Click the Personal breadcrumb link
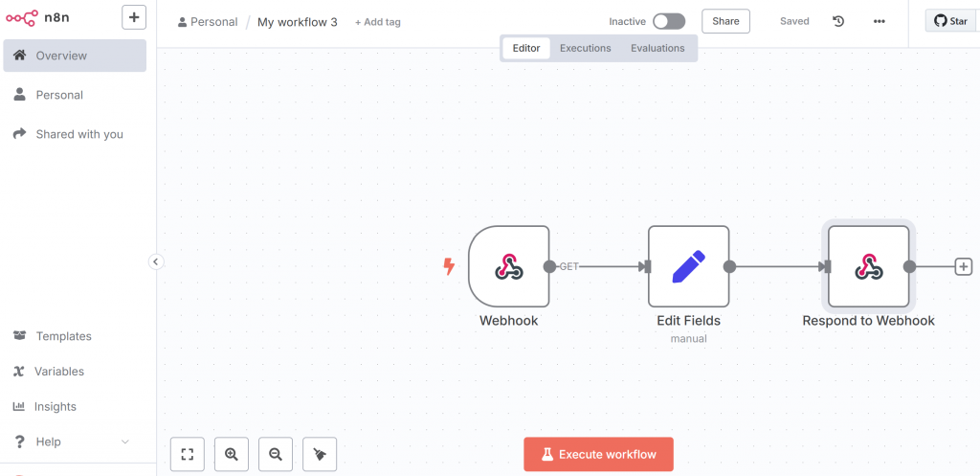980x476 pixels. [x=208, y=22]
